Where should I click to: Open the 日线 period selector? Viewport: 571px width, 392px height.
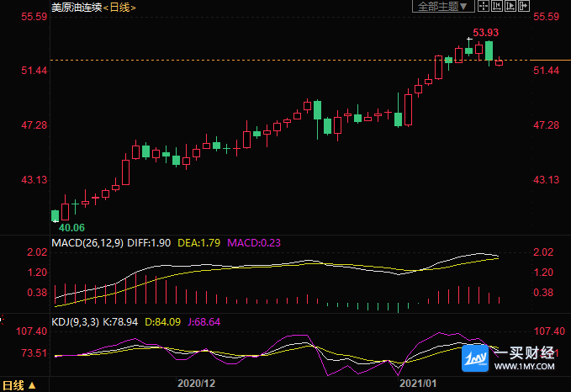click(19, 385)
